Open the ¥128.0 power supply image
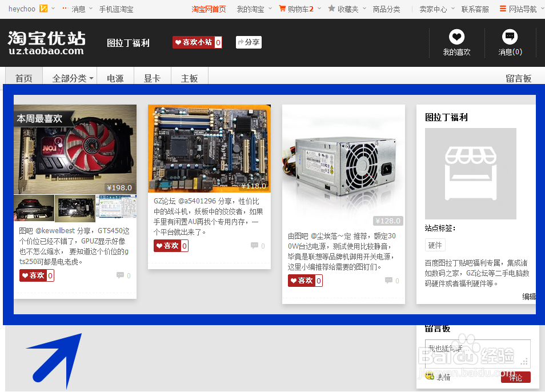Image resolution: width=545 pixels, height=392 pixels. pos(343,165)
